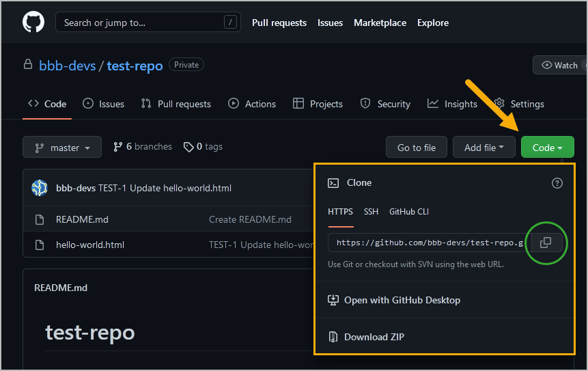
Task: Switch to the Issues tab
Action: click(x=104, y=104)
